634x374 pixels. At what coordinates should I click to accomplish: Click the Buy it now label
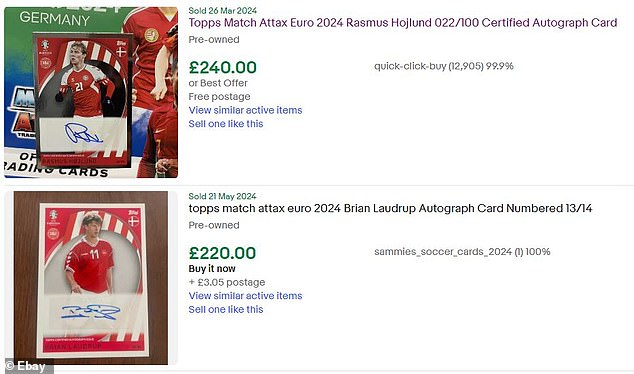212,268
